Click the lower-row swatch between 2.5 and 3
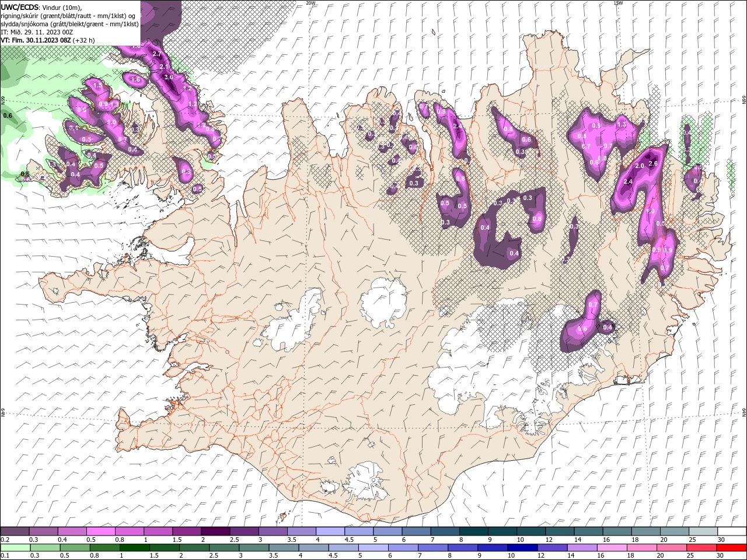This screenshot has width=747, height=560. [x=224, y=548]
